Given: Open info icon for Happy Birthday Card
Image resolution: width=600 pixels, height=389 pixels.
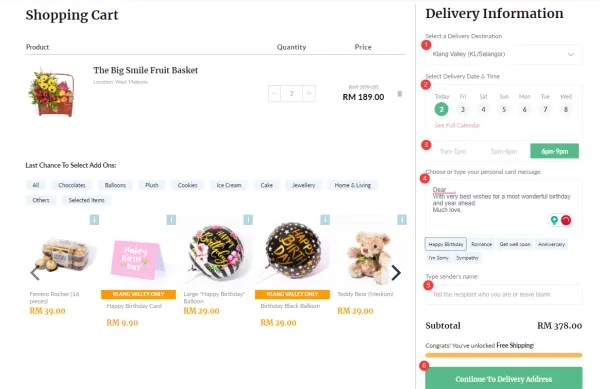Looking at the screenshot, I should pyautogui.click(x=171, y=220).
